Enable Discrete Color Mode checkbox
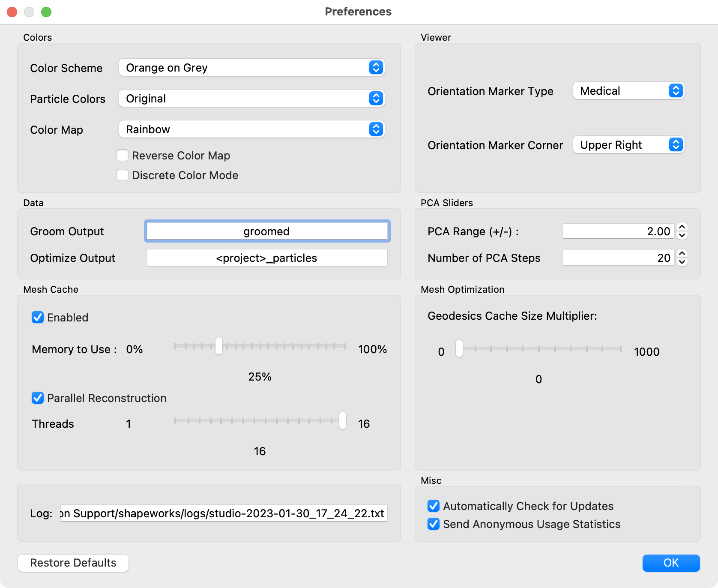This screenshot has width=718, height=588. click(123, 175)
